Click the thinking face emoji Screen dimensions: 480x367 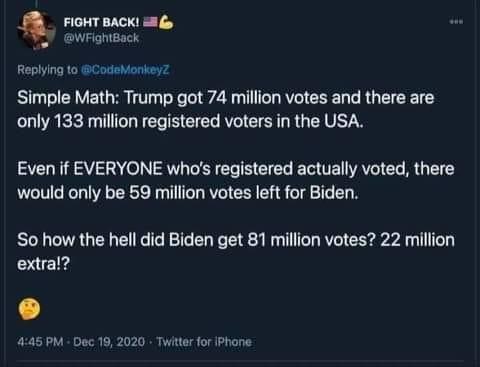tap(30, 309)
